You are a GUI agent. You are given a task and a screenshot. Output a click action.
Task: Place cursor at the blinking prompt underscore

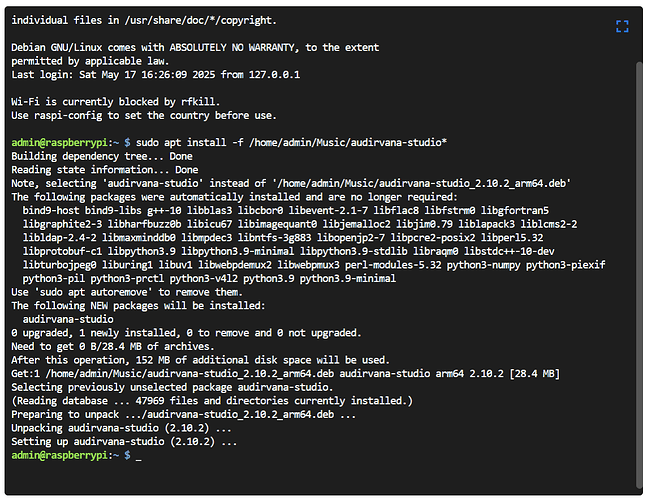138,456
